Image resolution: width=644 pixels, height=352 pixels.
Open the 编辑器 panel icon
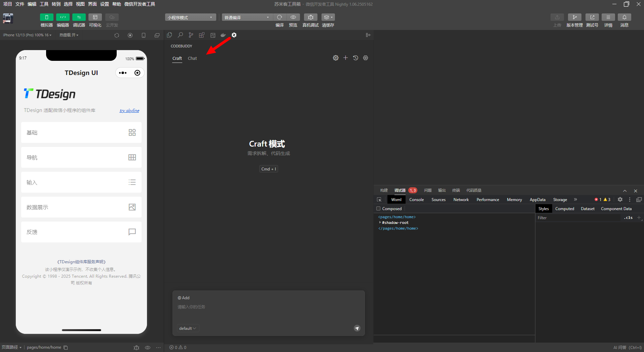(x=63, y=17)
